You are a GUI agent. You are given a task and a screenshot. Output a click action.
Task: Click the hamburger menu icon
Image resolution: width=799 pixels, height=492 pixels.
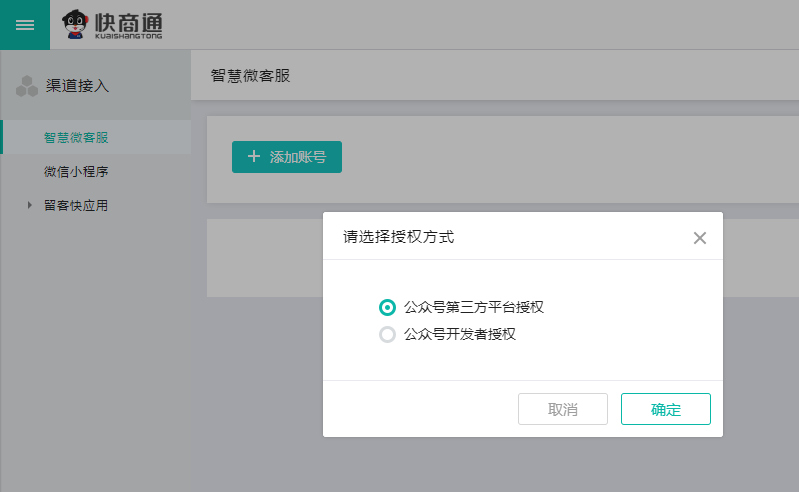point(24,25)
